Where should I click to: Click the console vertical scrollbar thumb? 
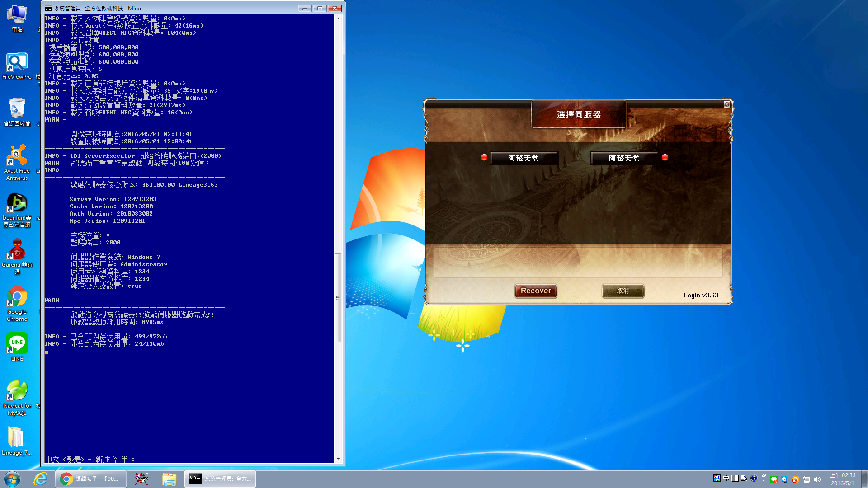tap(338, 297)
